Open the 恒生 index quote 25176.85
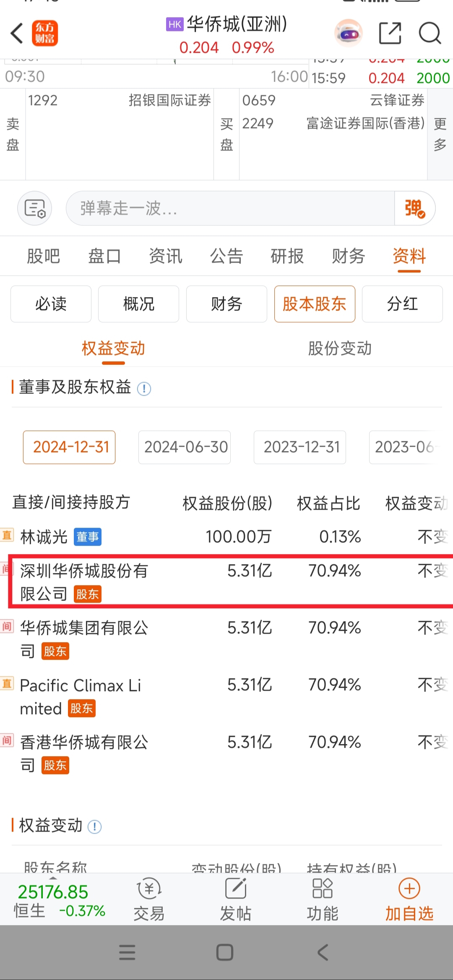453x980 pixels. pyautogui.click(x=59, y=900)
